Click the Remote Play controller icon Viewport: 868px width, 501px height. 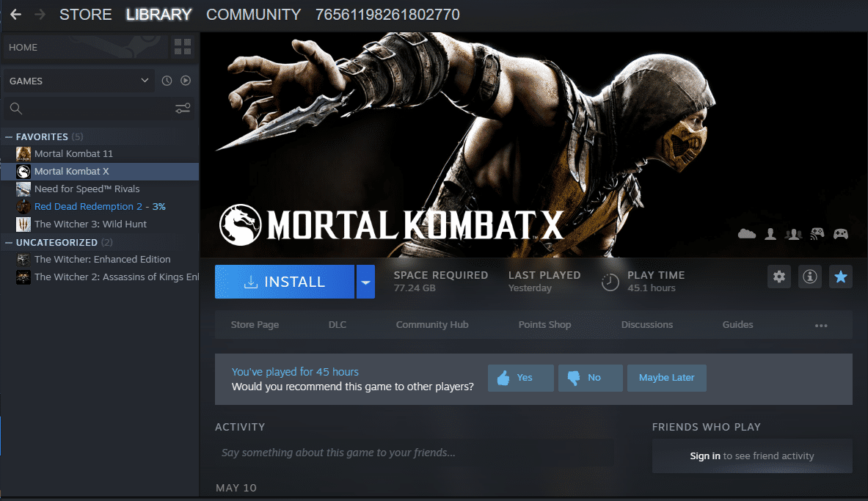click(x=817, y=233)
